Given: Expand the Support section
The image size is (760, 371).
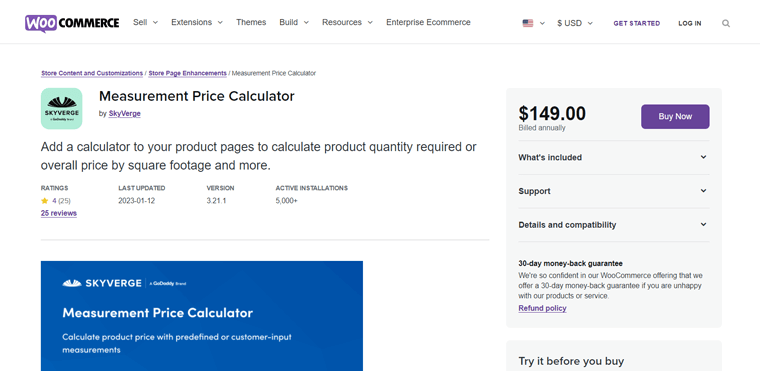Looking at the screenshot, I should coord(613,191).
